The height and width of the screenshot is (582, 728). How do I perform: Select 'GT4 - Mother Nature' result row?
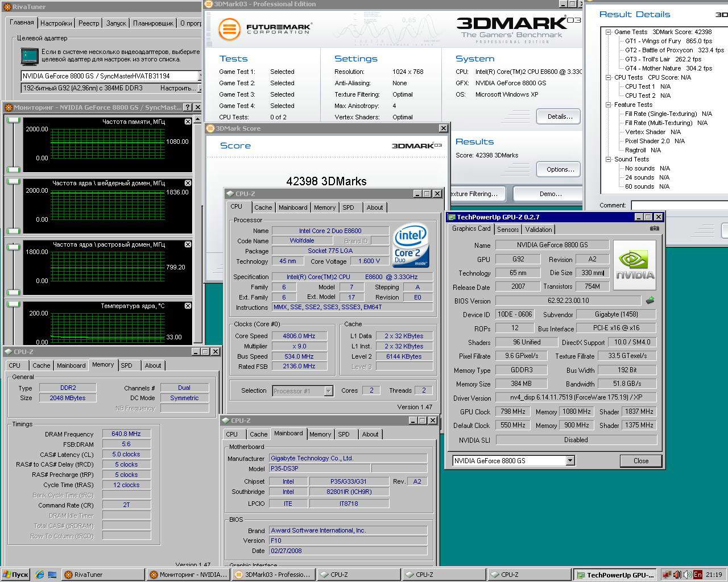tap(668, 68)
